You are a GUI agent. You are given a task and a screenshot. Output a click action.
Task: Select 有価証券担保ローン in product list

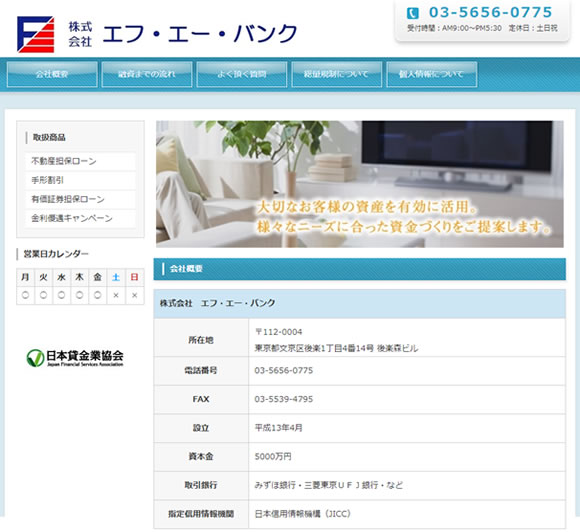point(80,199)
